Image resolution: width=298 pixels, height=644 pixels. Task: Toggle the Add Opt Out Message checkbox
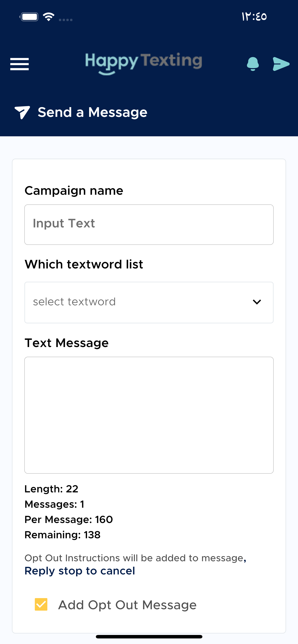(x=41, y=605)
